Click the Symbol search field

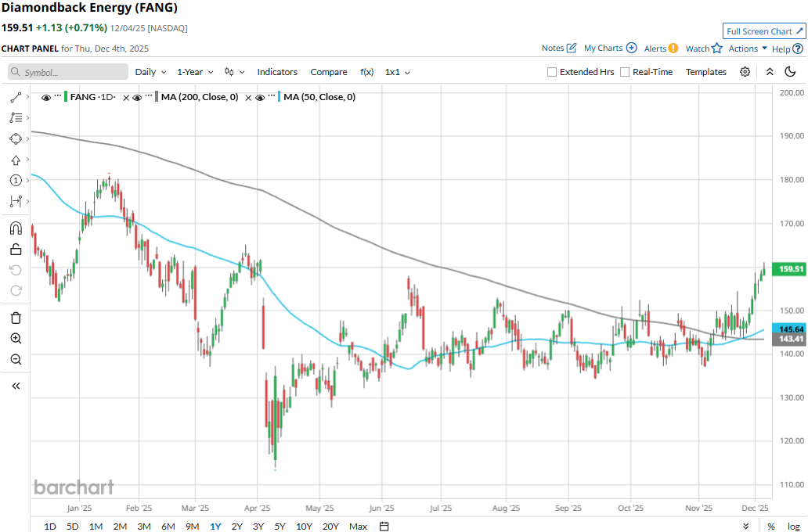coord(68,72)
